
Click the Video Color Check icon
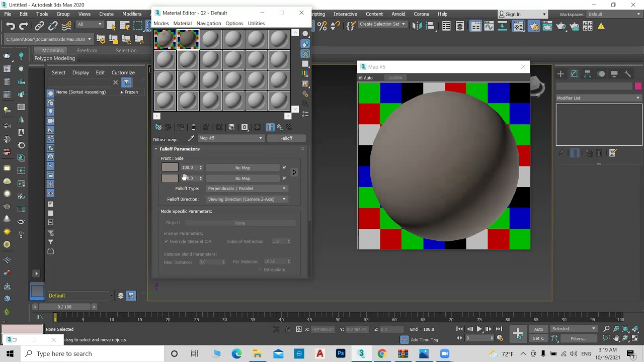[x=305, y=73]
